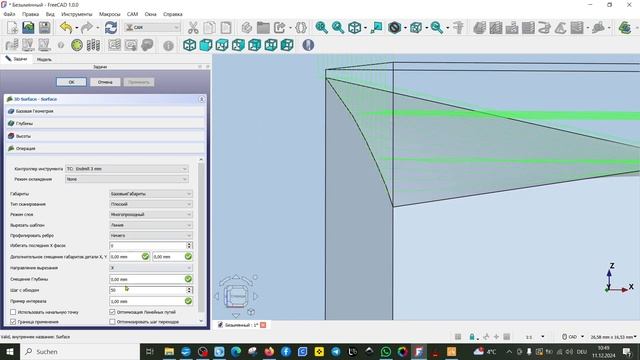Viewport: 640px width, 360px height.
Task: Open the 'Вырезать шаблон' dropdown
Action: pos(151,225)
